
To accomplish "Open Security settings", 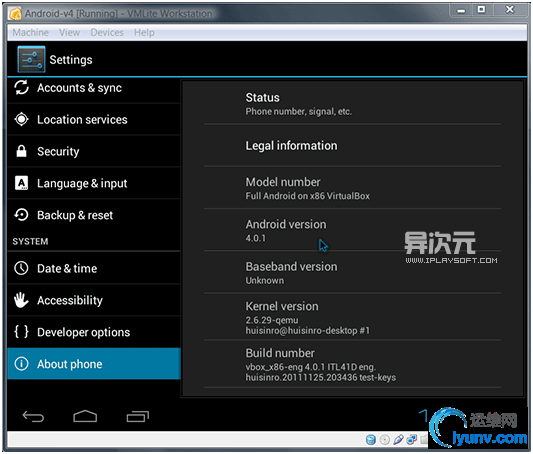I will (94, 151).
